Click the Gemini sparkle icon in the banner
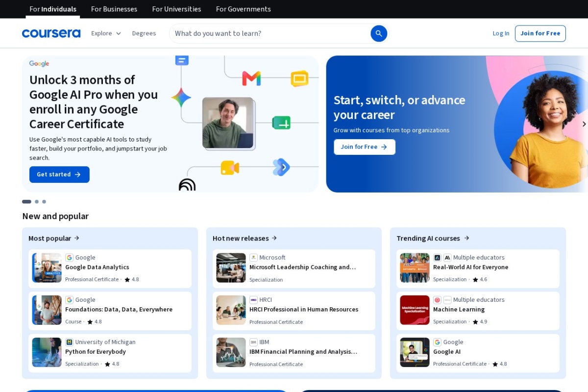The height and width of the screenshot is (392, 588). [181, 98]
